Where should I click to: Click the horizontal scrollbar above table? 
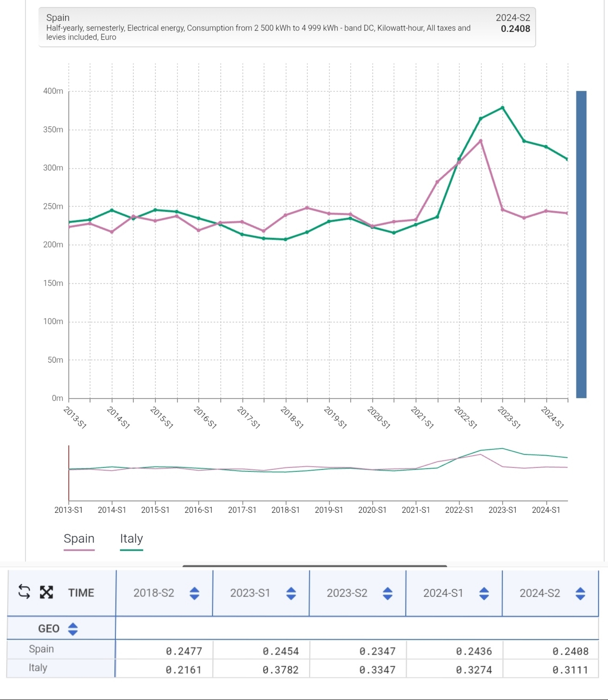pos(314,566)
